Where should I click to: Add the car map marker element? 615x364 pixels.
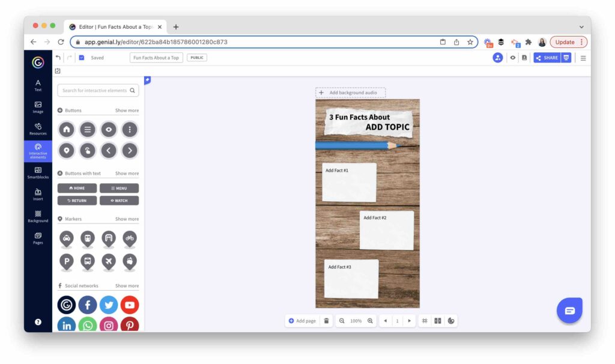66,239
